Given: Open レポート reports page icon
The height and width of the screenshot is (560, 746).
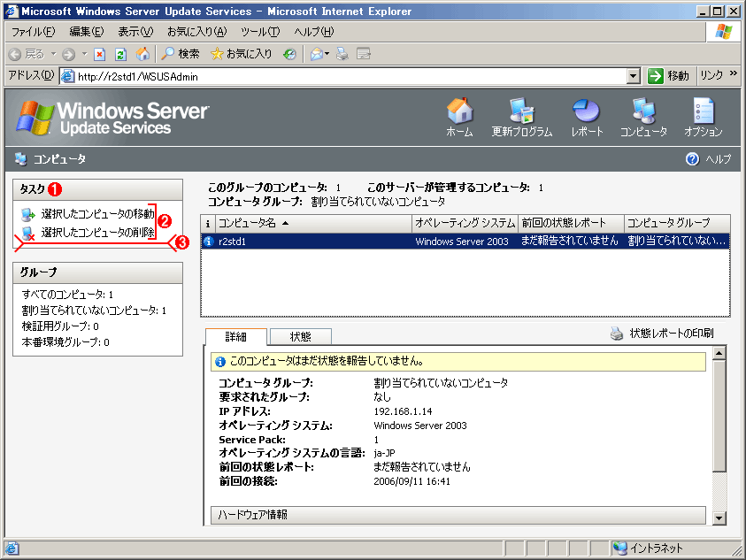Looking at the screenshot, I should tap(586, 111).
